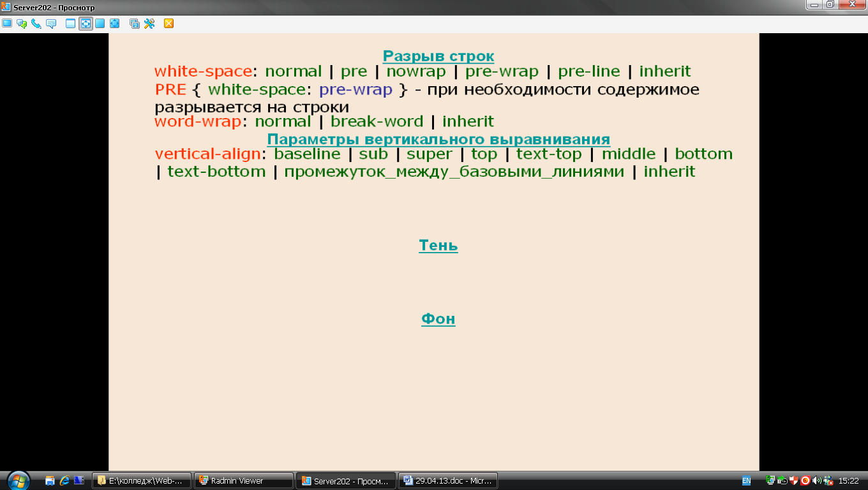
Task: Select the plain full screen view icon
Action: [x=100, y=24]
